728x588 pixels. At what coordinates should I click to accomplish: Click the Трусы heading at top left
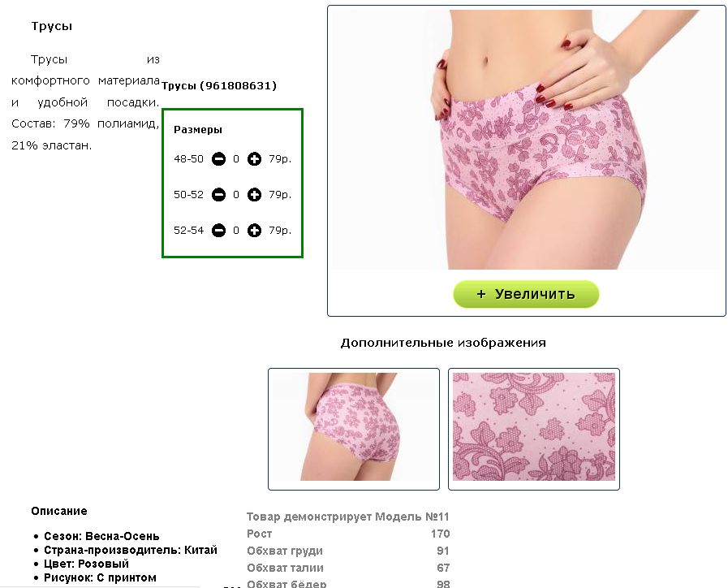(51, 26)
